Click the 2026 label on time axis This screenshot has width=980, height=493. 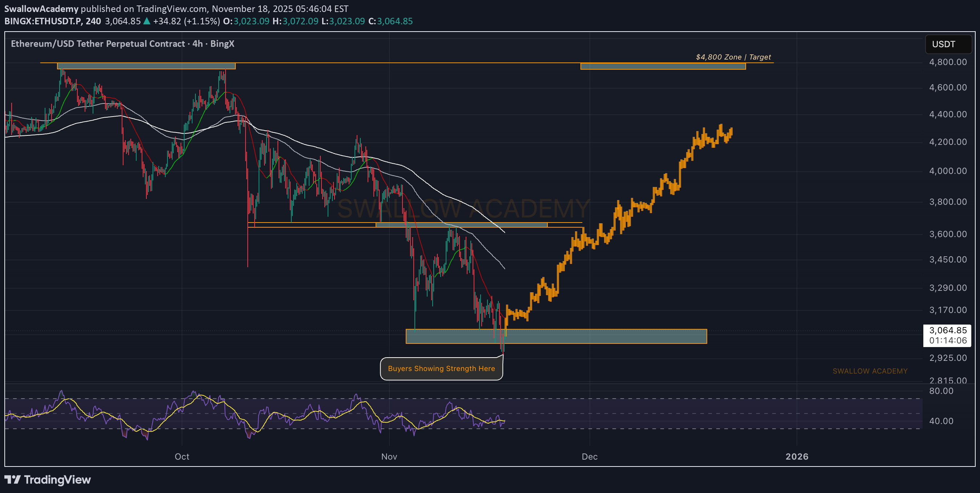797,456
